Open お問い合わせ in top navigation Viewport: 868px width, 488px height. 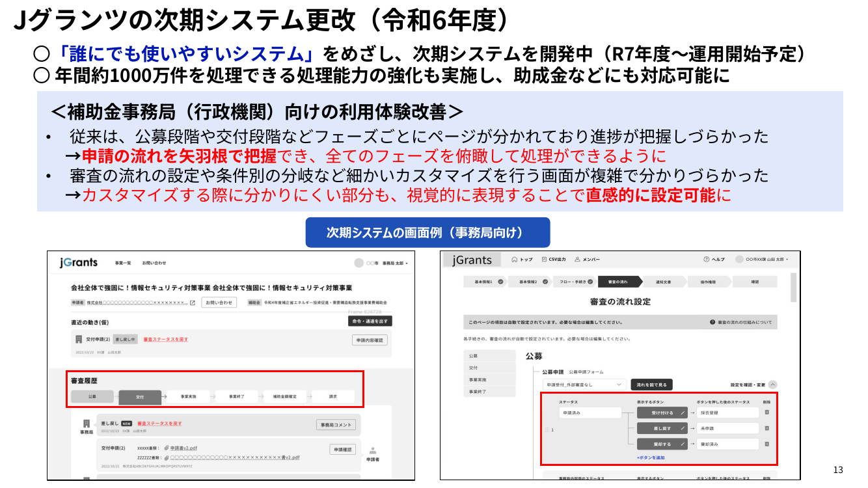click(x=155, y=263)
